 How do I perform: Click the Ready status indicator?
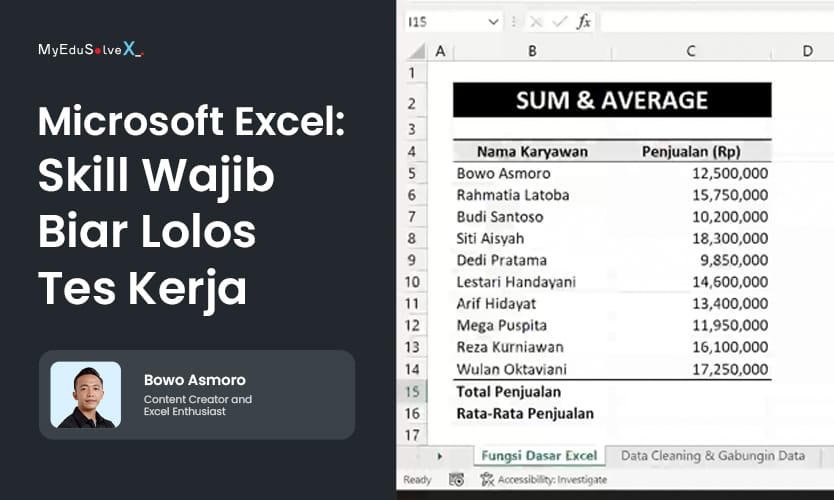click(417, 480)
